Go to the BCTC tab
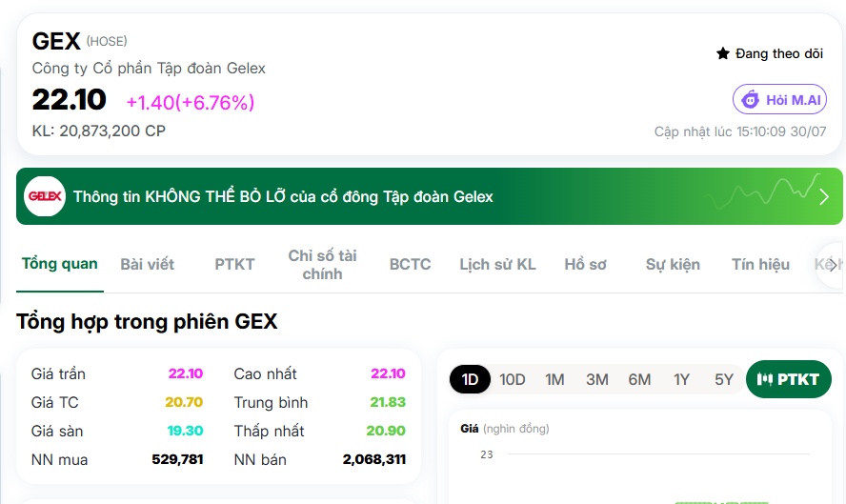 click(x=410, y=265)
